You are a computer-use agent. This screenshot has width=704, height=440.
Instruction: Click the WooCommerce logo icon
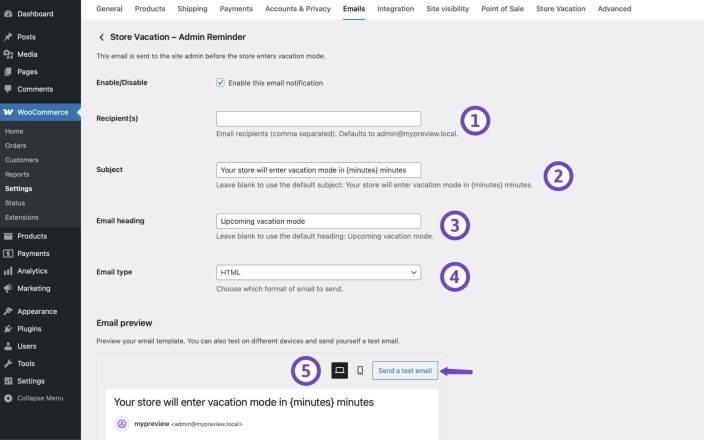click(8, 112)
